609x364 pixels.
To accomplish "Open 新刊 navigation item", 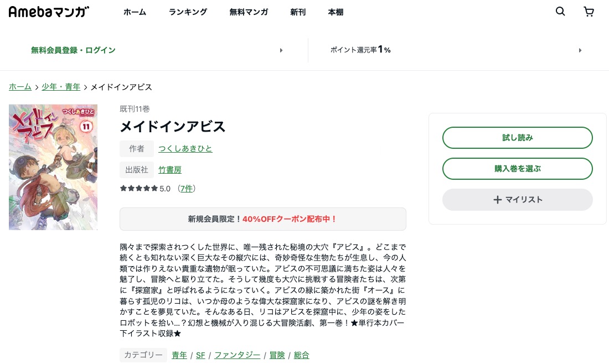I will [x=298, y=12].
